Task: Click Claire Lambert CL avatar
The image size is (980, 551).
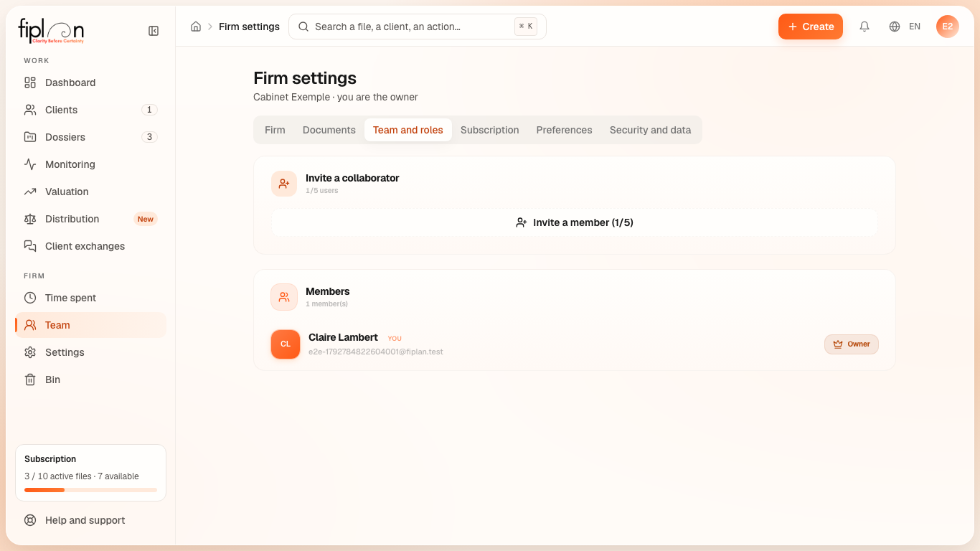Action: [x=286, y=344]
